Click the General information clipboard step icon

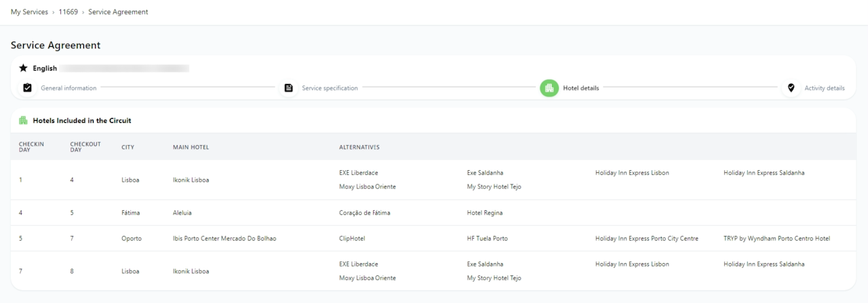point(27,88)
